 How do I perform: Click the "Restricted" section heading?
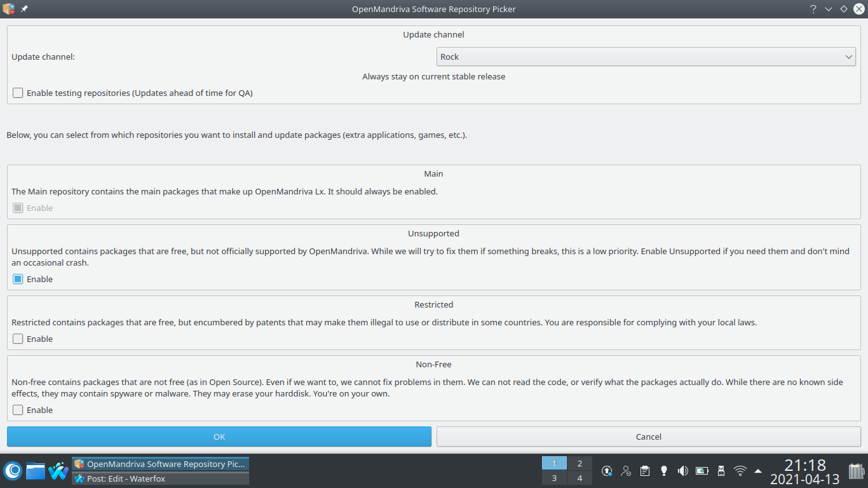point(434,304)
